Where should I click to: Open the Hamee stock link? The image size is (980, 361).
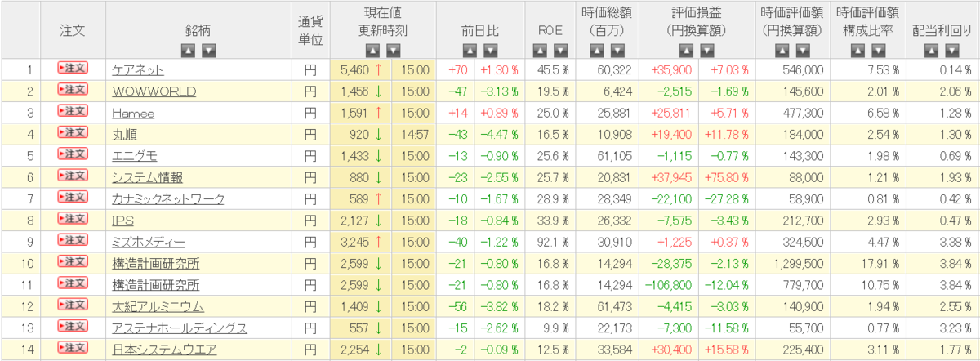tap(133, 113)
